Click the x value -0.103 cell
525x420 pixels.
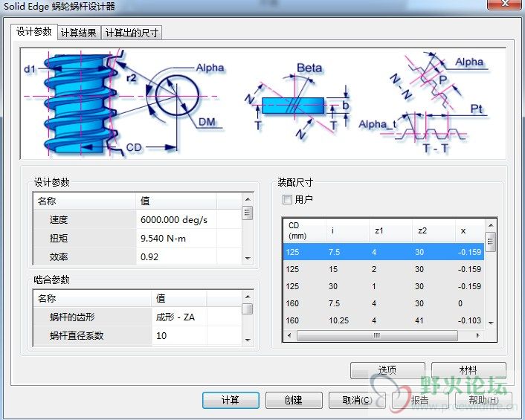tap(469, 320)
